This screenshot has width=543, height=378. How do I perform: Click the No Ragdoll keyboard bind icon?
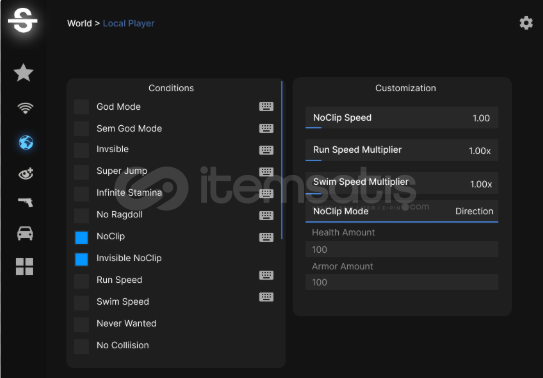[266, 215]
